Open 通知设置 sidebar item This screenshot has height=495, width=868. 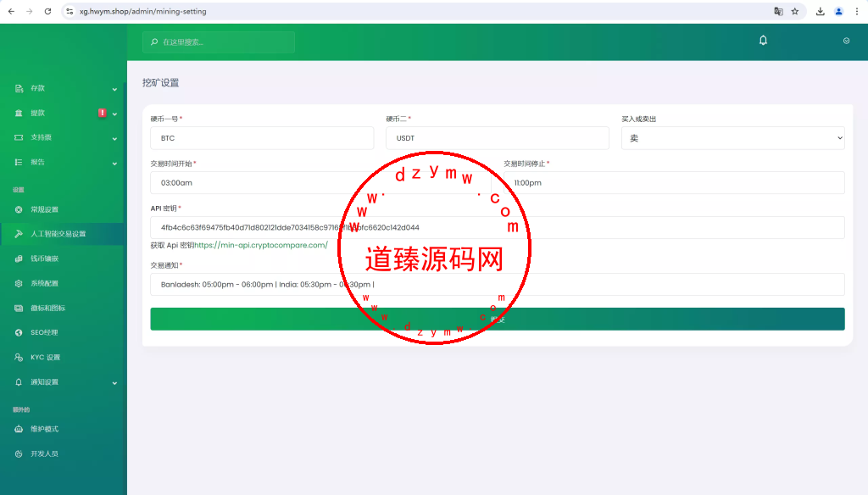62,382
